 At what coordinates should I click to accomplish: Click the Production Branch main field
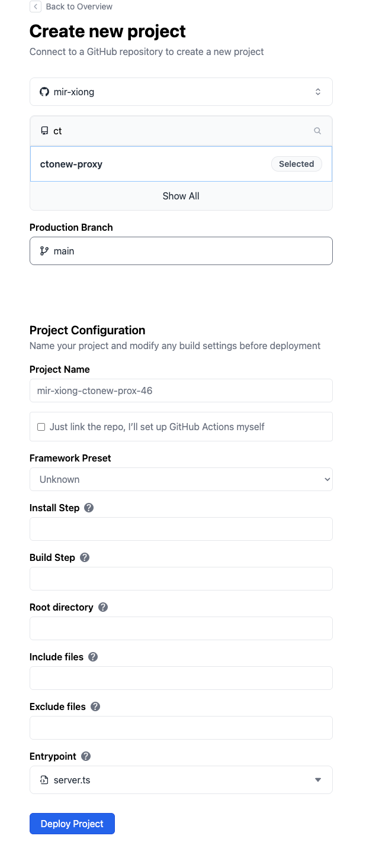pyautogui.click(x=181, y=251)
